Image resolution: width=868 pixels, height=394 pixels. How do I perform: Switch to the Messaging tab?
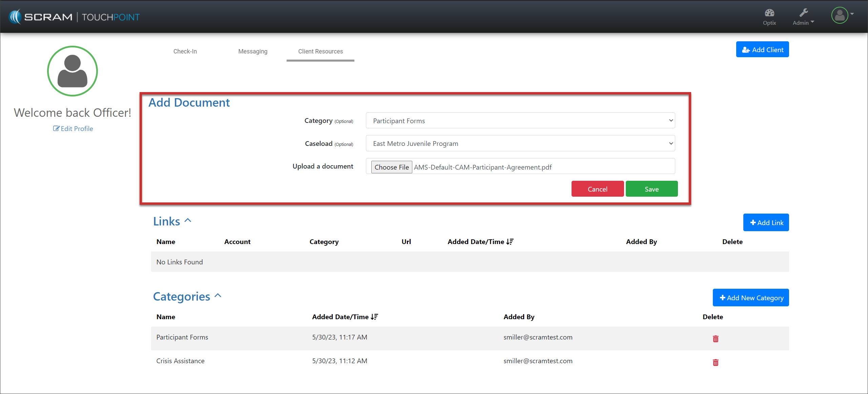[x=253, y=51]
